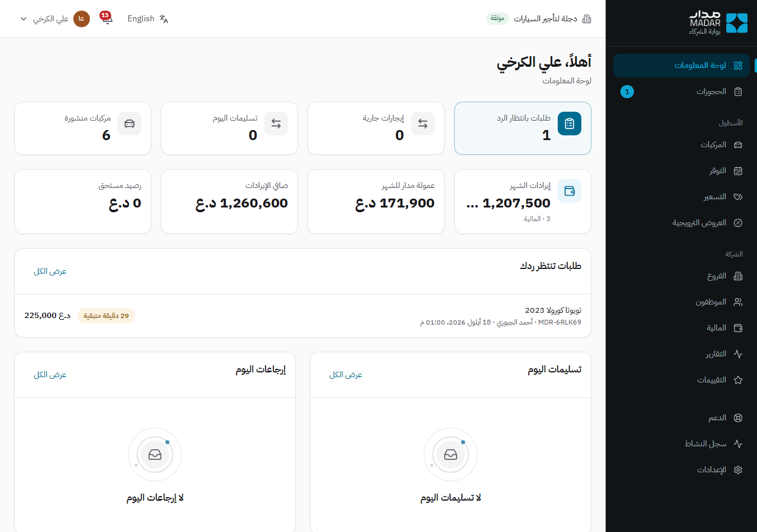Click the inbox icon above لا إرجاعات اليوم
Viewport: 757px width, 532px height.
click(155, 455)
